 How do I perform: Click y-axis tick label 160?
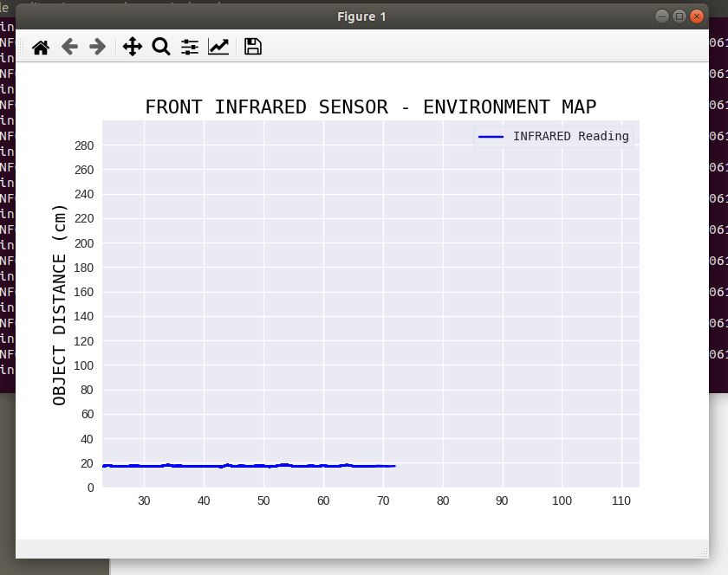pyautogui.click(x=83, y=292)
